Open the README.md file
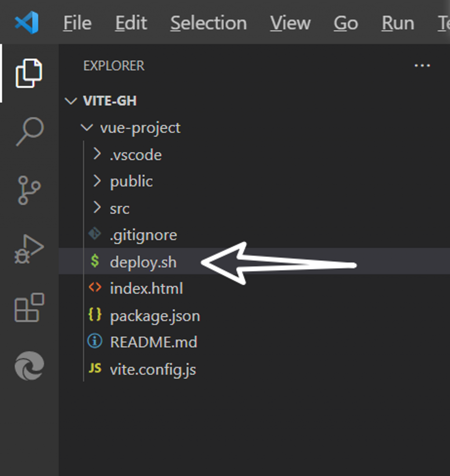450x476 pixels. [x=153, y=342]
